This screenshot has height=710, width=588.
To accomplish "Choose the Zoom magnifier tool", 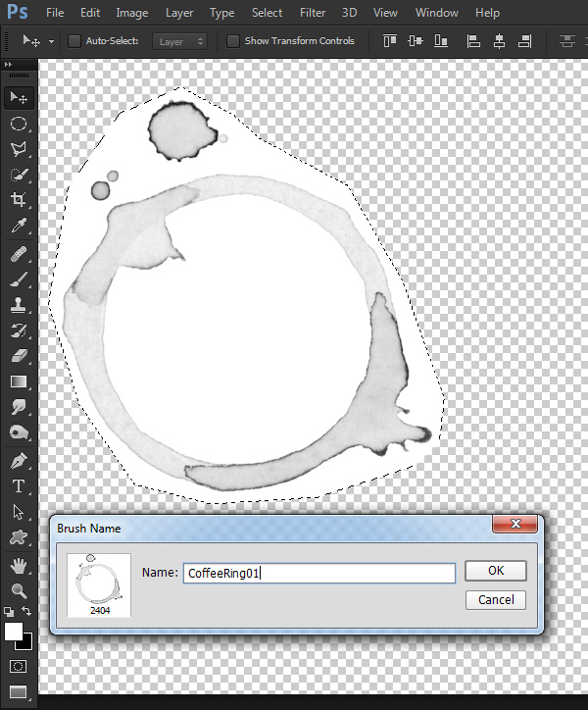I will (x=19, y=590).
